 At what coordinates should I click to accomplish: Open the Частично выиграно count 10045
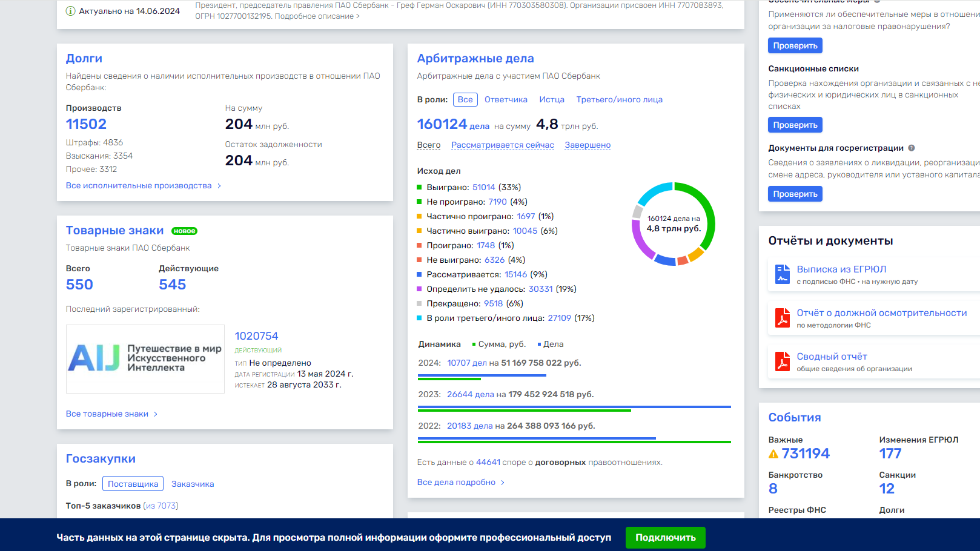[525, 231]
